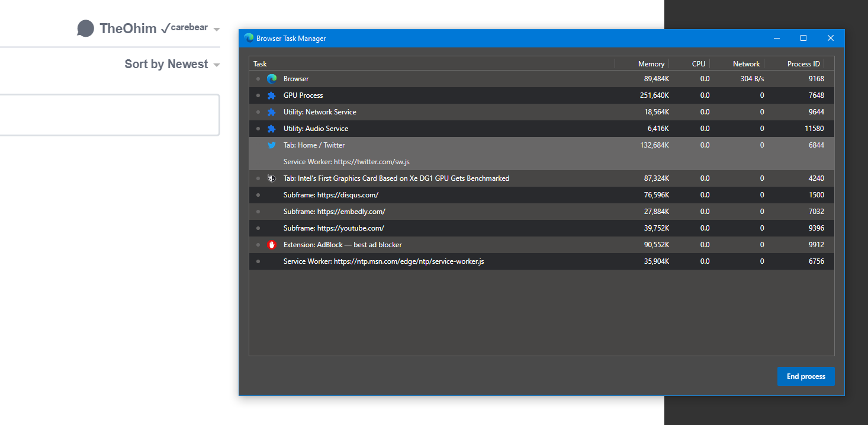The width and height of the screenshot is (868, 425).
Task: Expand the dropdown arrow next to the carebear badge
Action: click(216, 28)
